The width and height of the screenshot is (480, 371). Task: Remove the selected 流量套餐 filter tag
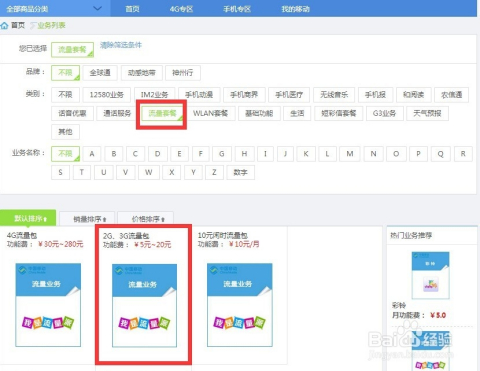pos(72,50)
